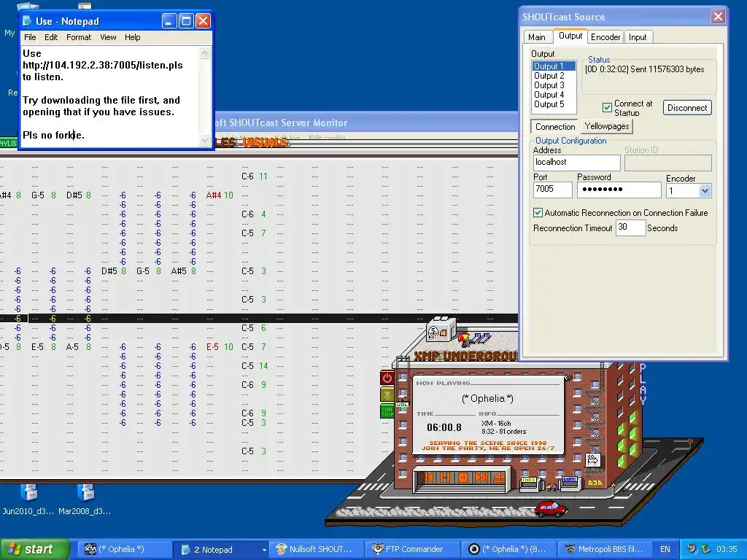Open the INFO booth on XMPlay skin
Image resolution: width=747 pixels, height=560 pixels.
click(530, 483)
